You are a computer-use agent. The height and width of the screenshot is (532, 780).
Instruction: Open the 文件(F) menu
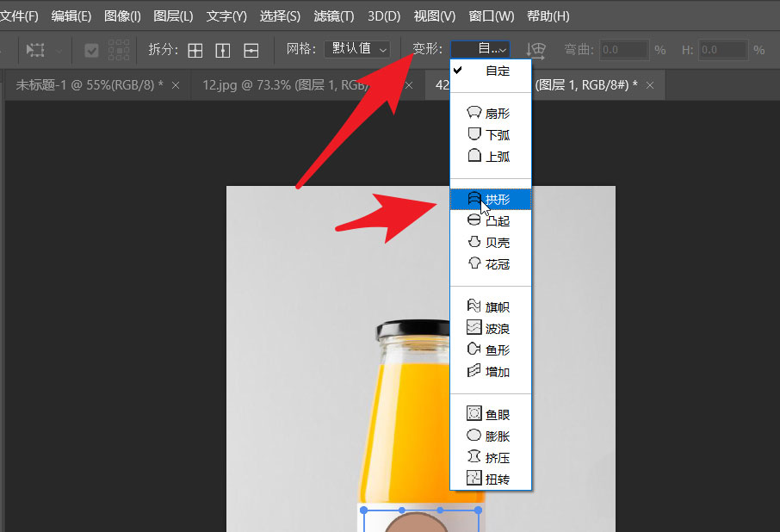(19, 16)
